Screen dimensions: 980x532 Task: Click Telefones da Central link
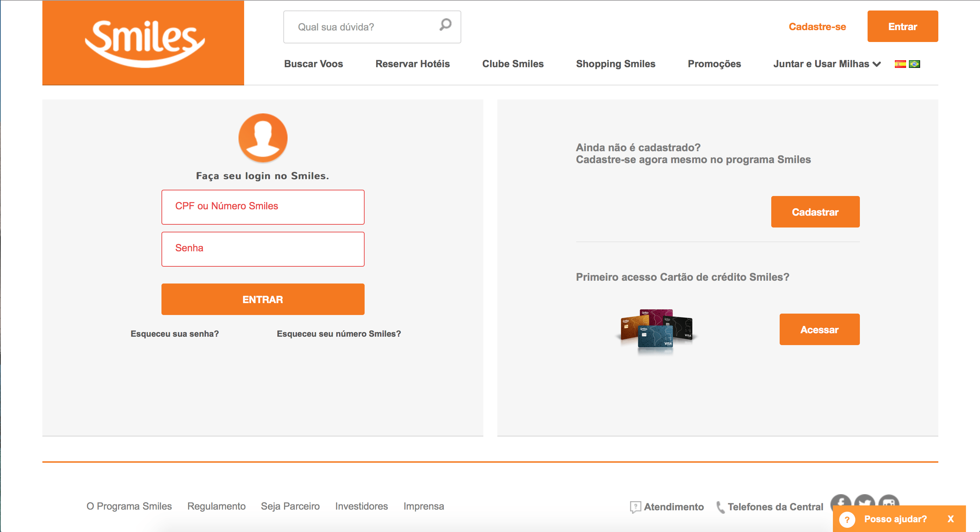point(775,507)
